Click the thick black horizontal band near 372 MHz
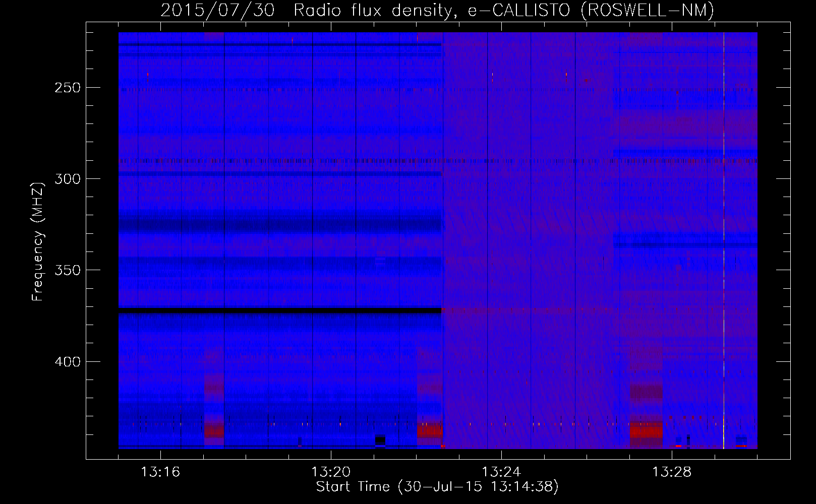Viewport: 816px width, 504px height. (280, 311)
